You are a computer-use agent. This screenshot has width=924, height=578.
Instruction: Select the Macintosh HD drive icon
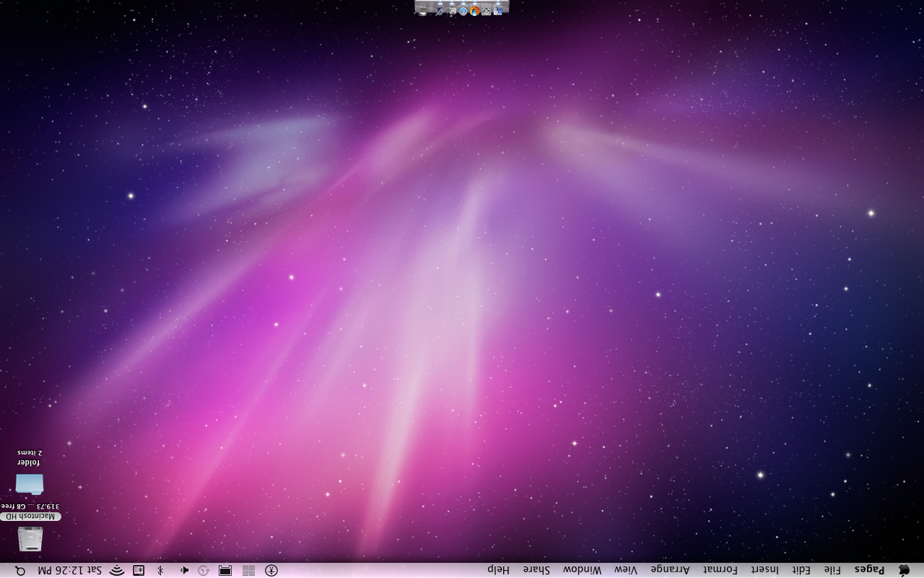coord(30,539)
